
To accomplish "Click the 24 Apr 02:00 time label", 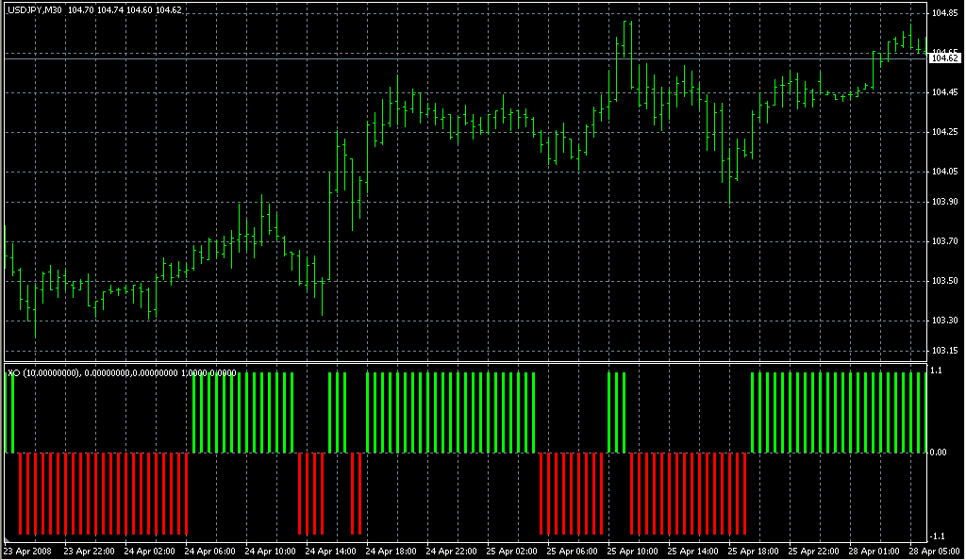I will click(x=150, y=552).
